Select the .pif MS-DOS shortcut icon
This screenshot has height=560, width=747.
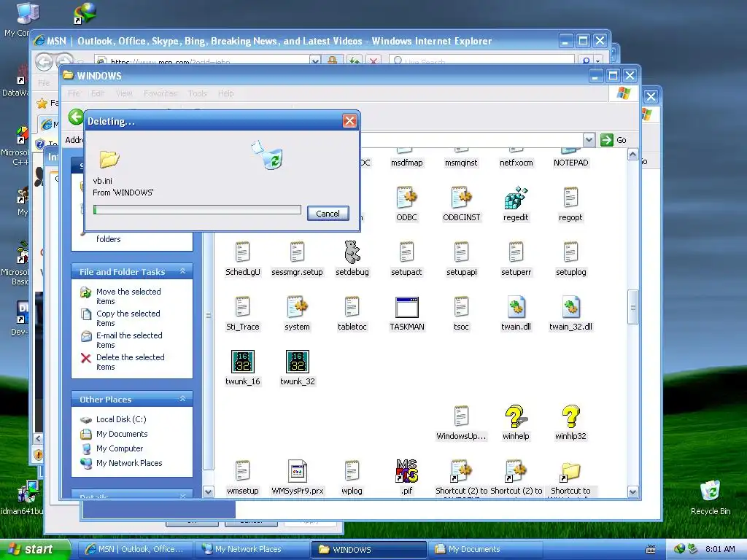coord(406,471)
